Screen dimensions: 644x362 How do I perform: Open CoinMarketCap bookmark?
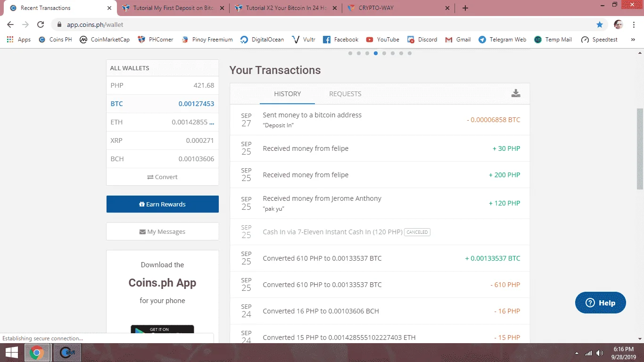[x=105, y=40]
